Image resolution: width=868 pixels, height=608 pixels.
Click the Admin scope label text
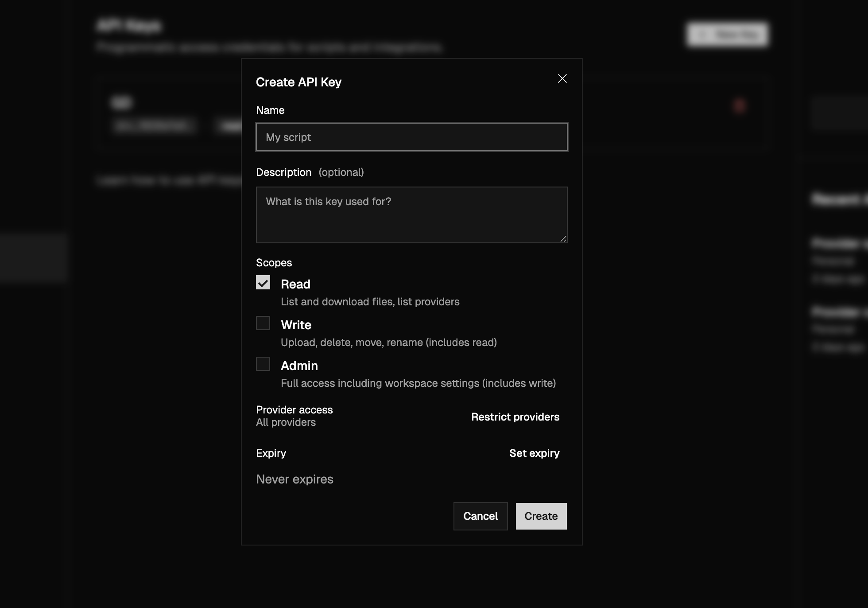(299, 366)
